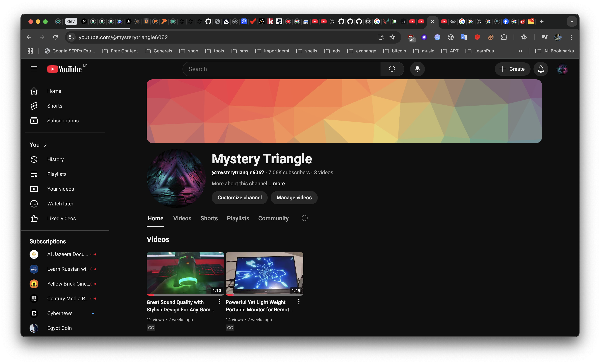Open Al Jazeera Docu... subscription
This screenshot has height=364, width=600.
click(x=65, y=254)
